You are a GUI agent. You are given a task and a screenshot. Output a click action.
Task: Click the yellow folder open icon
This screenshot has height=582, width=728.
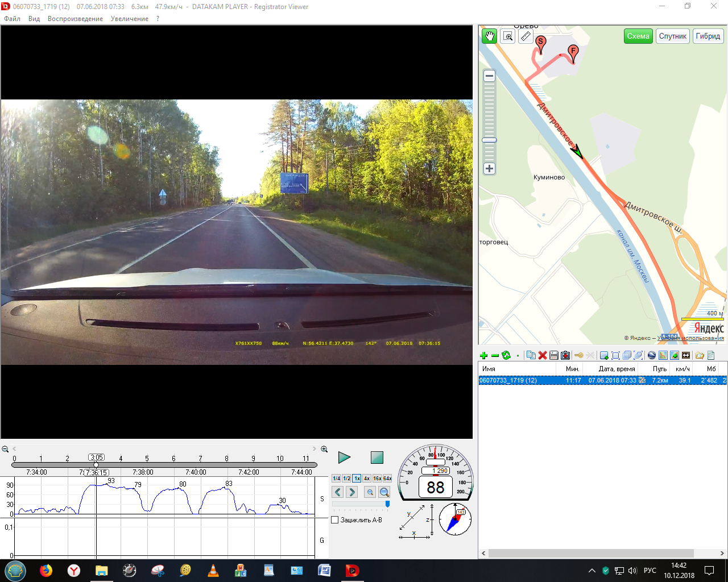click(700, 356)
